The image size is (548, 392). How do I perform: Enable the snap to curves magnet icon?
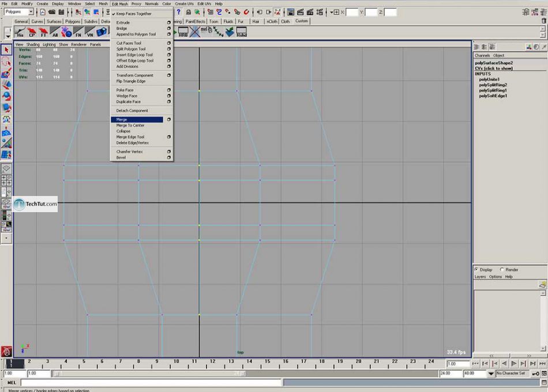(219, 12)
